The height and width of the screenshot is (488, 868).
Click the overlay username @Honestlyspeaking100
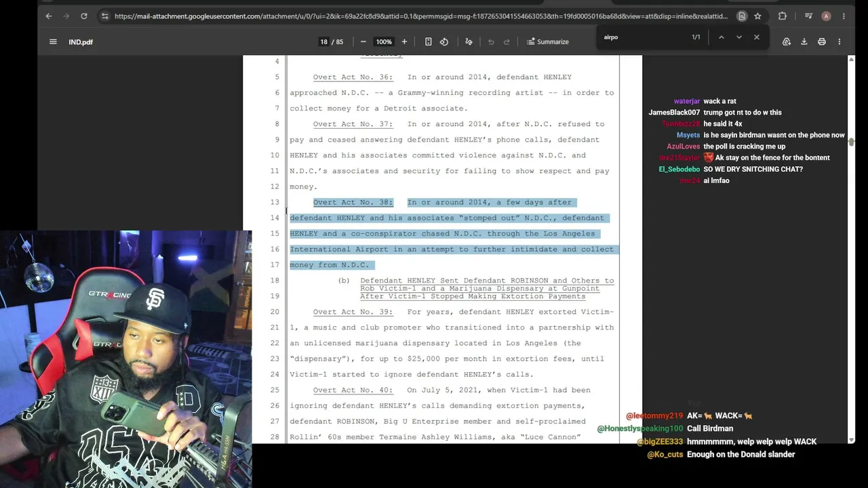point(640,428)
